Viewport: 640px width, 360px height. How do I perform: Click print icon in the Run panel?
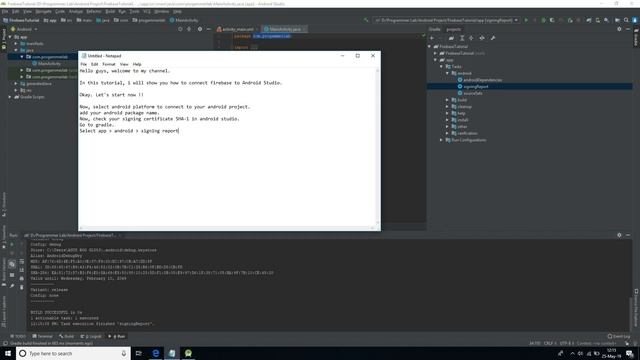22,278
